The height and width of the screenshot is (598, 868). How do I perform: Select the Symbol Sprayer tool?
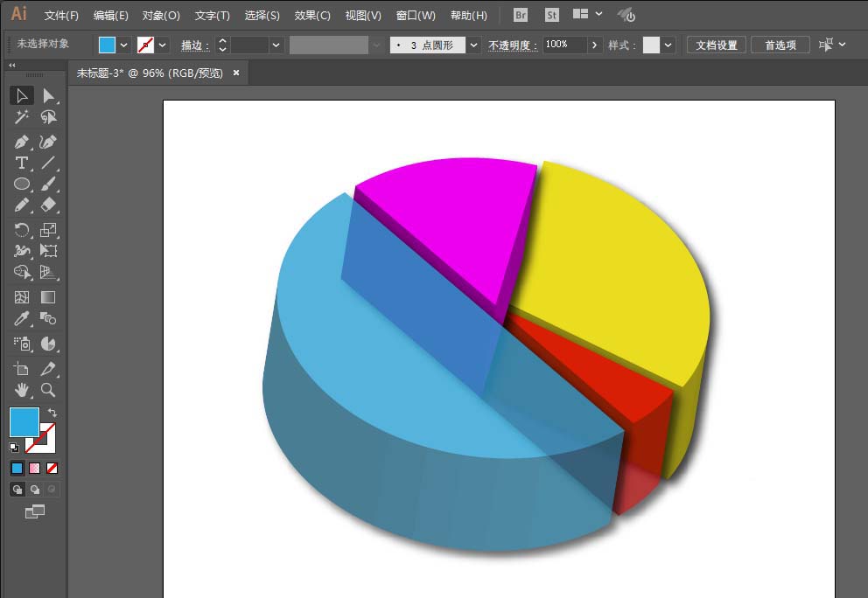click(22, 344)
